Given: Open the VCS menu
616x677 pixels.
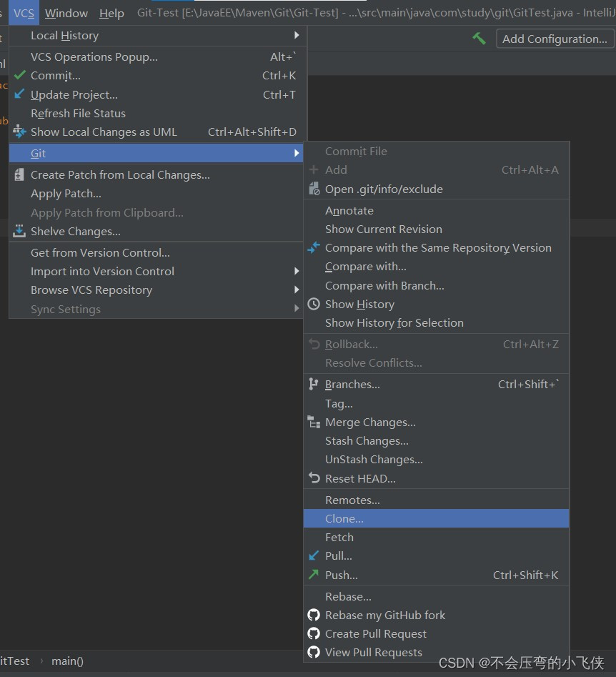Looking at the screenshot, I should click(x=24, y=13).
